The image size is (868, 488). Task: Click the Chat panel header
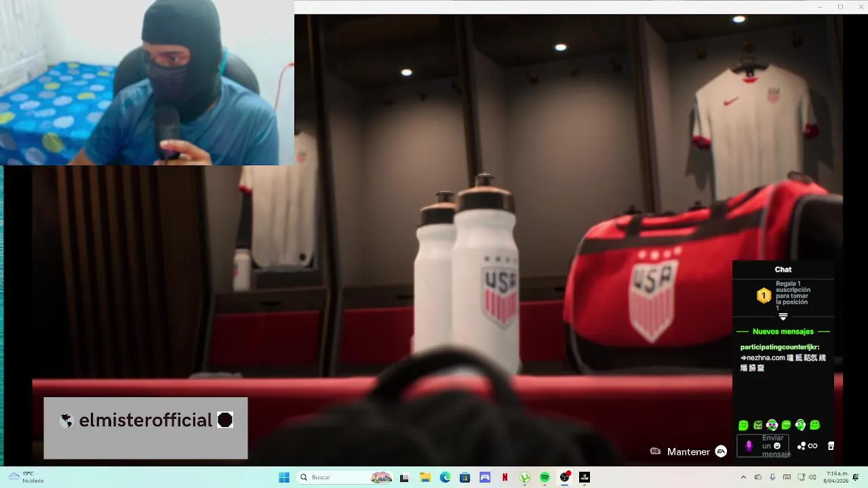coord(783,270)
